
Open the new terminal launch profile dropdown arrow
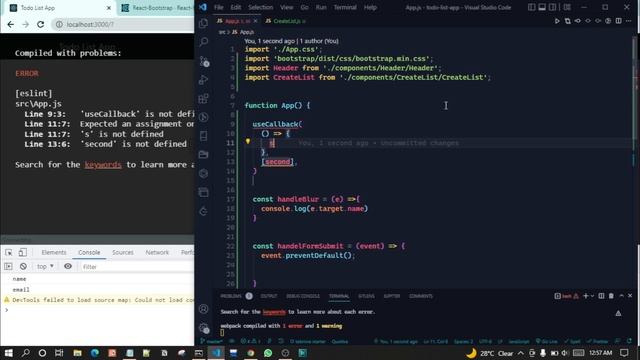pyautogui.click(x=593, y=296)
